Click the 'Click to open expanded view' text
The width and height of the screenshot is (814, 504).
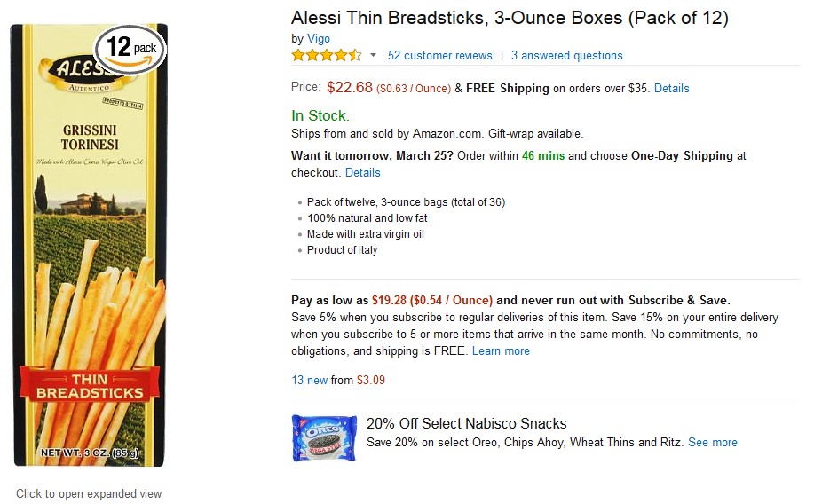(89, 493)
